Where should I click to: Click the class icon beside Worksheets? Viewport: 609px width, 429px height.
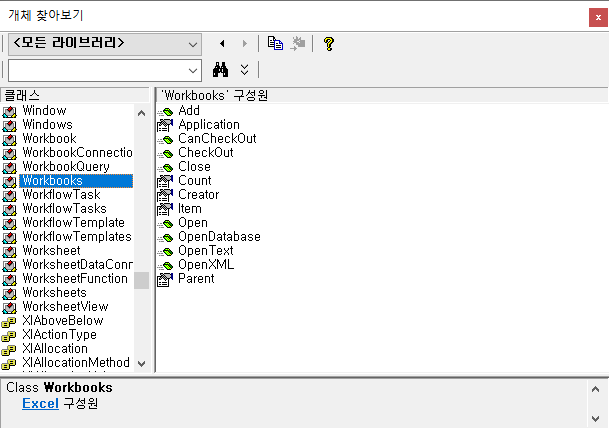tap(10, 293)
